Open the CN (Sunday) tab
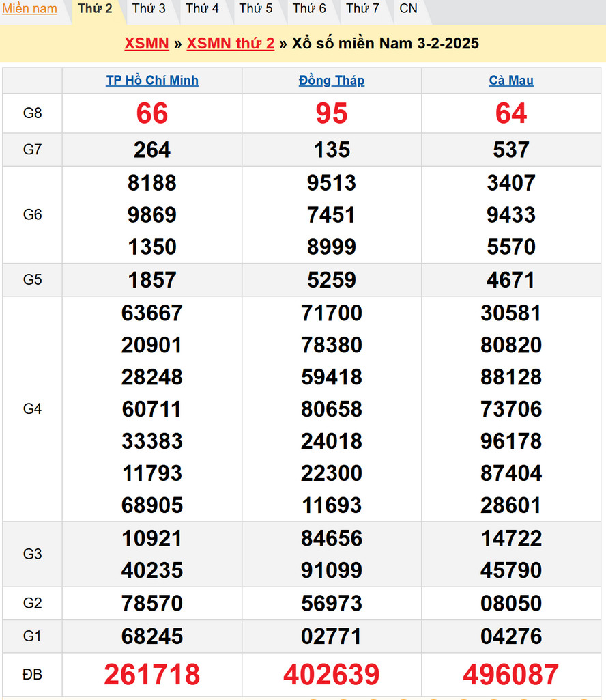The height and width of the screenshot is (700, 606). coord(408,9)
